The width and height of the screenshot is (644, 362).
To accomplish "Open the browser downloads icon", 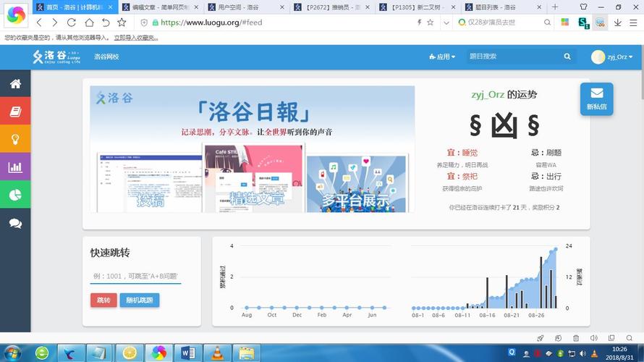I will 617,22.
